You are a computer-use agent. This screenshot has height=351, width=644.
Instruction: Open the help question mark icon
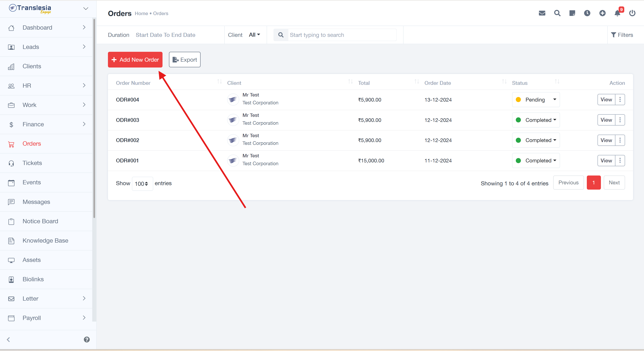click(87, 340)
